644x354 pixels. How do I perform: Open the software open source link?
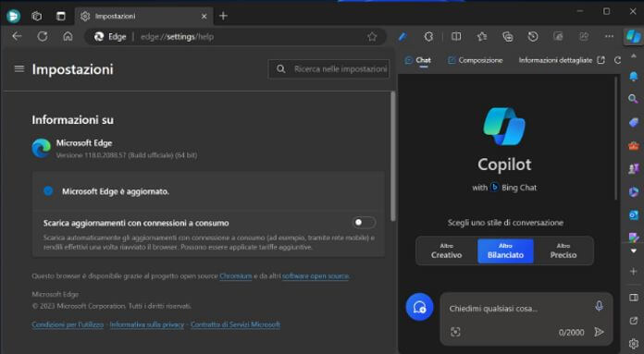[x=316, y=276]
